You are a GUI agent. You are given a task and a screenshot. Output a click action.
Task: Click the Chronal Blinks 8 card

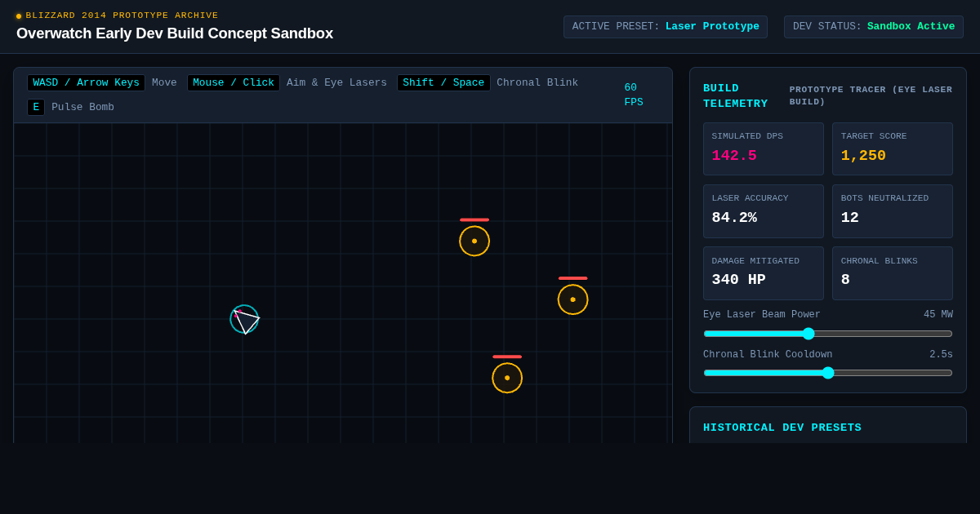(893, 273)
